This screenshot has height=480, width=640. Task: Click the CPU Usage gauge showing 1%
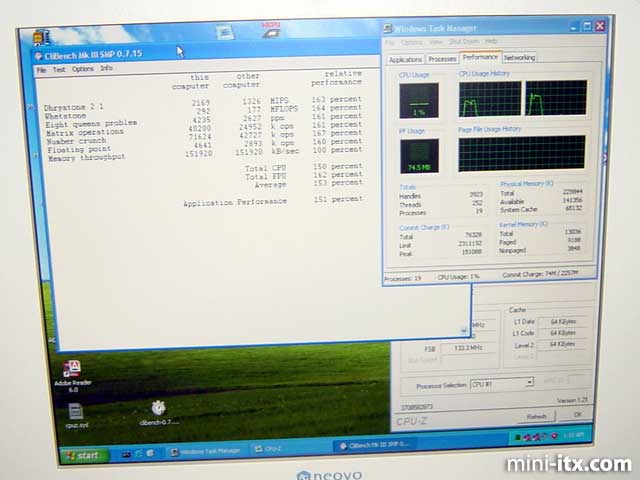[x=419, y=100]
